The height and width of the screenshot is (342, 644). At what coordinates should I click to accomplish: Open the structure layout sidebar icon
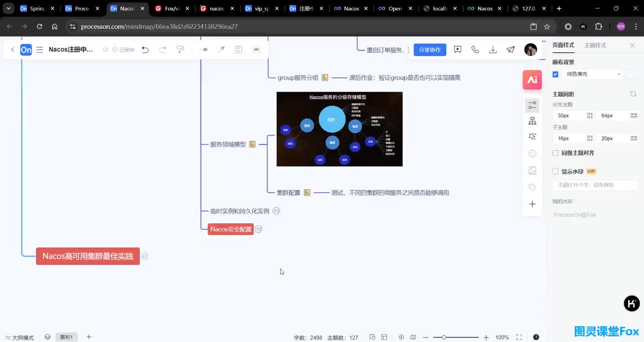click(532, 121)
